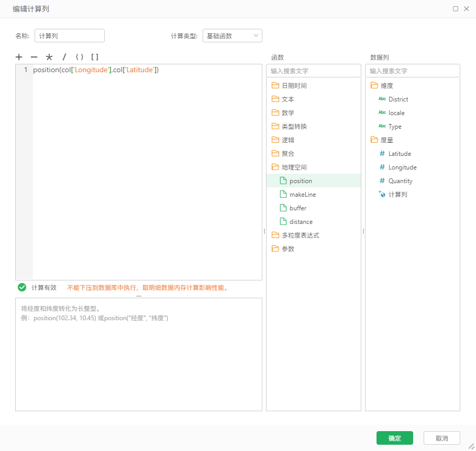Click the function description example text

(x=94, y=318)
